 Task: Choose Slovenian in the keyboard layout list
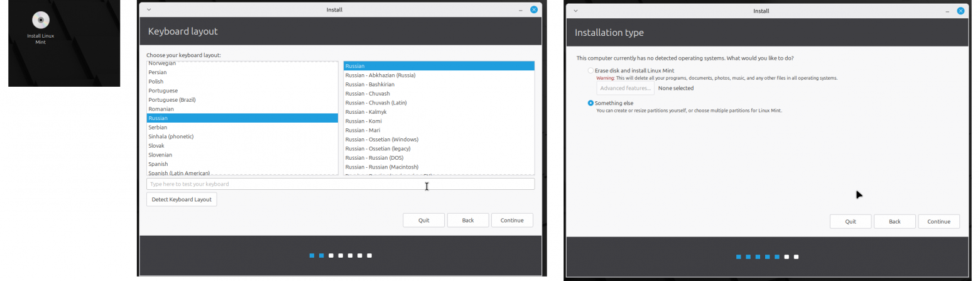(x=242, y=155)
